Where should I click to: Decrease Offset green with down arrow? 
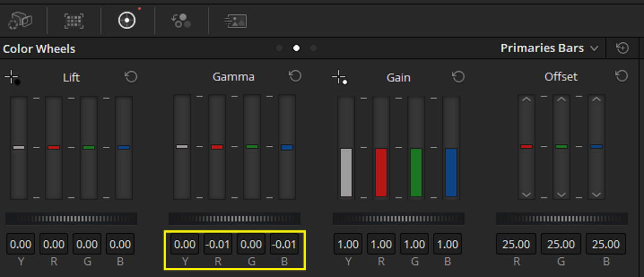tap(561, 195)
